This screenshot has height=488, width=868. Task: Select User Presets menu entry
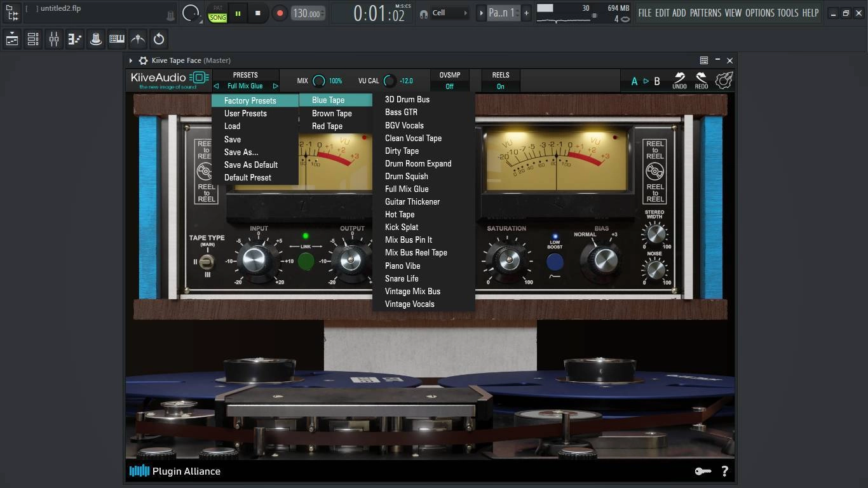[255, 113]
